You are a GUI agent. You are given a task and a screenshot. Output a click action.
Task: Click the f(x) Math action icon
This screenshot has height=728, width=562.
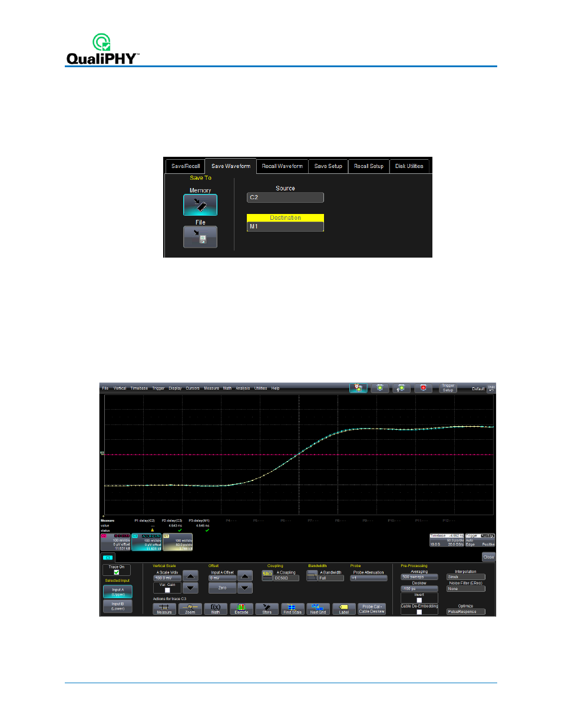(x=216, y=609)
